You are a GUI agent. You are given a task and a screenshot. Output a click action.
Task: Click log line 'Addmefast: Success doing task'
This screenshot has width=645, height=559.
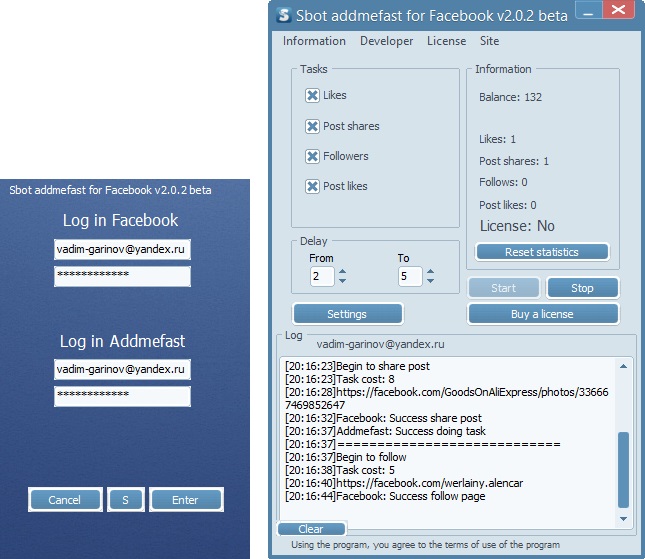385,431
